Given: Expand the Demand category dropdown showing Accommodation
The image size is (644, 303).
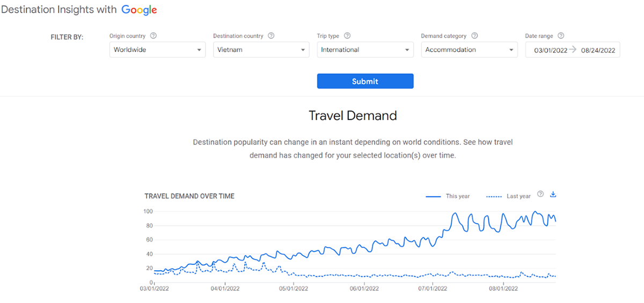Looking at the screenshot, I should point(469,50).
